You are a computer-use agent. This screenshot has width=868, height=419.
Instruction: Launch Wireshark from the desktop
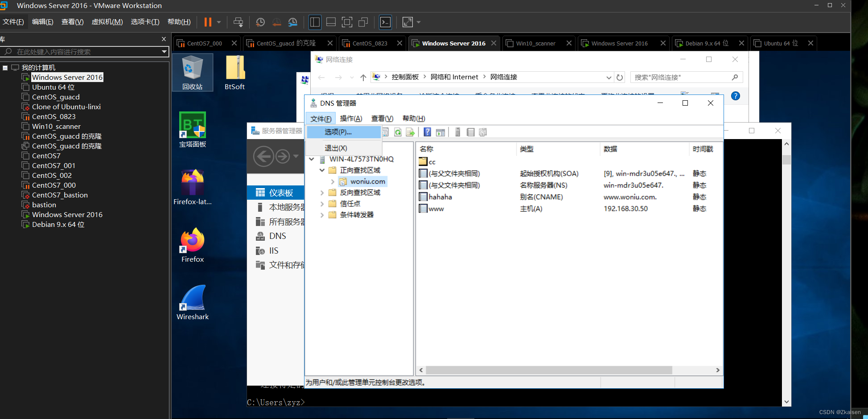[193, 303]
